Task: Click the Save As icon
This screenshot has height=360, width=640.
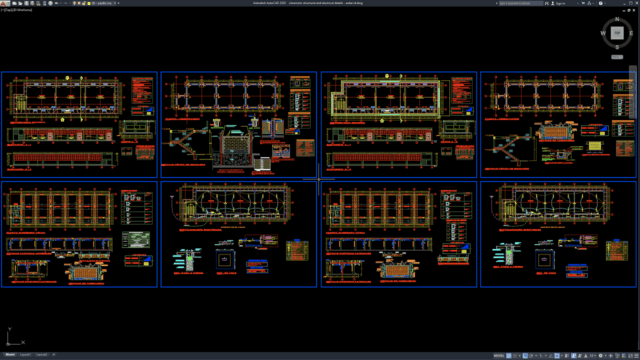Action: [32, 3]
